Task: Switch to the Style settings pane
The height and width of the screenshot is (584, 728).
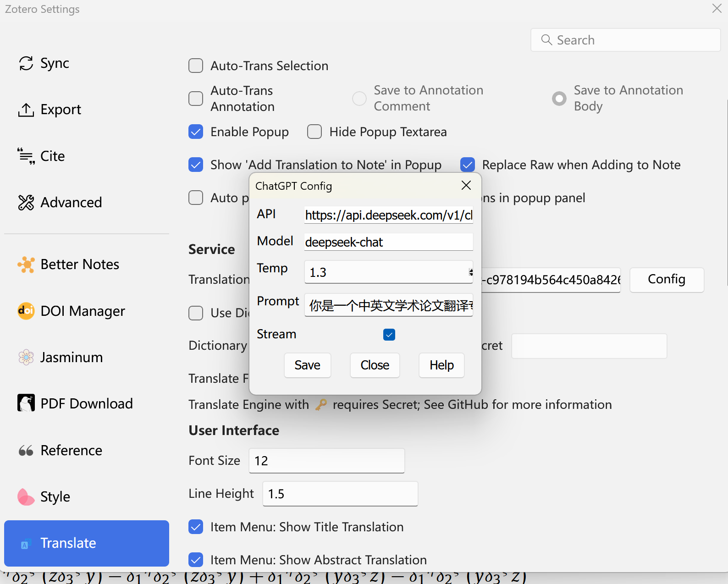Action: (x=55, y=497)
